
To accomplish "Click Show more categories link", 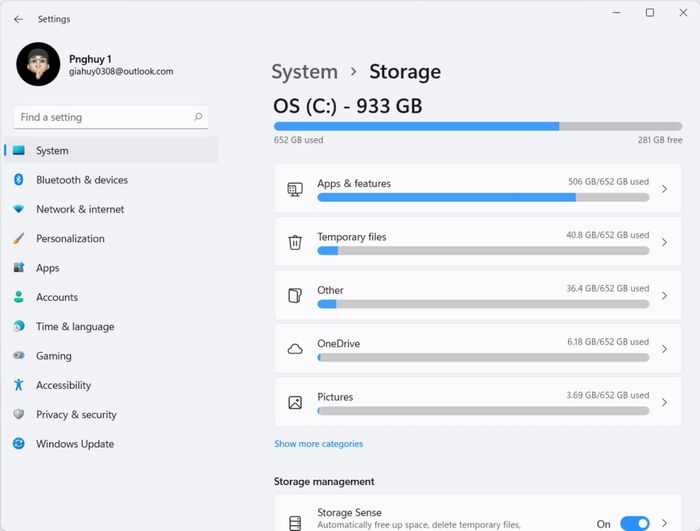I will [318, 444].
